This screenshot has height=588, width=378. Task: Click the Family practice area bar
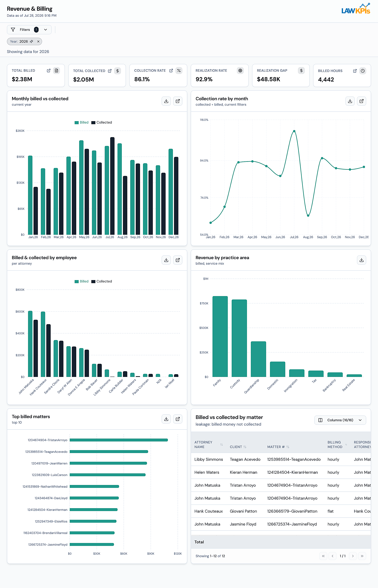[220, 336]
